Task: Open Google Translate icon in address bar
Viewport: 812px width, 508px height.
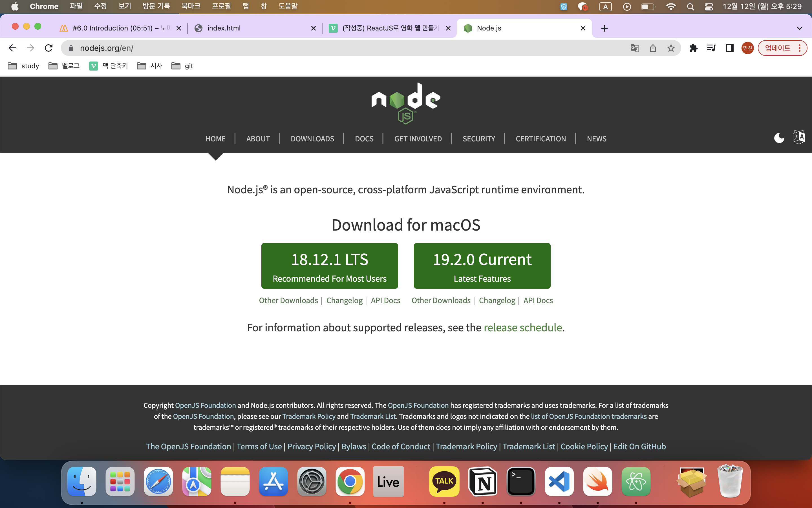Action: tap(634, 48)
